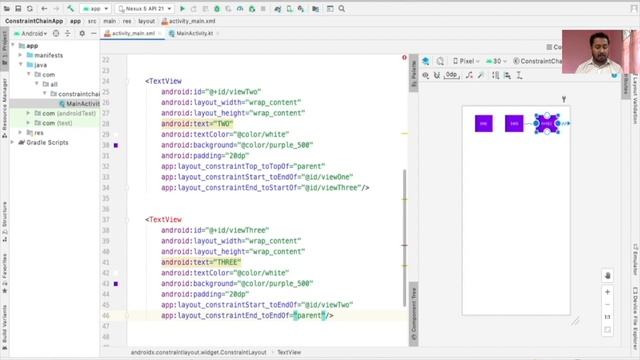
Task: Collapse the app module in the project tree
Action: pyautogui.click(x=13, y=45)
